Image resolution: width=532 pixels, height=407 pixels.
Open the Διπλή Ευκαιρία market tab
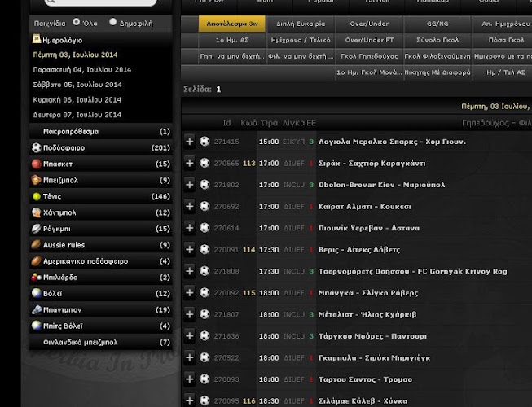click(x=301, y=24)
